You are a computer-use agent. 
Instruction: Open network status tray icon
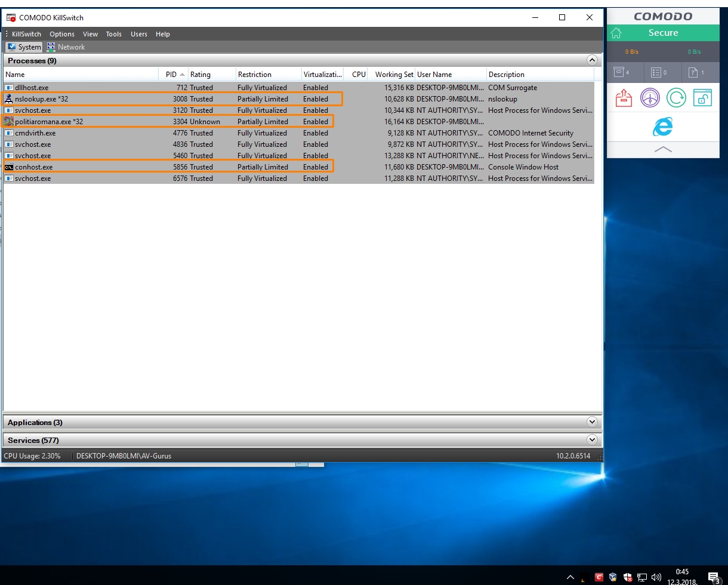pyautogui.click(x=642, y=577)
